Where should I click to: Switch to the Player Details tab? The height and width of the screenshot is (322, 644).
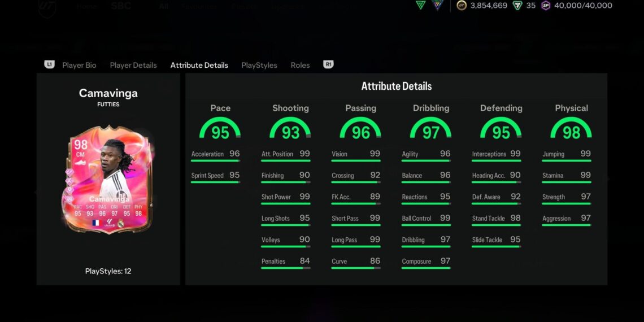[x=133, y=65]
